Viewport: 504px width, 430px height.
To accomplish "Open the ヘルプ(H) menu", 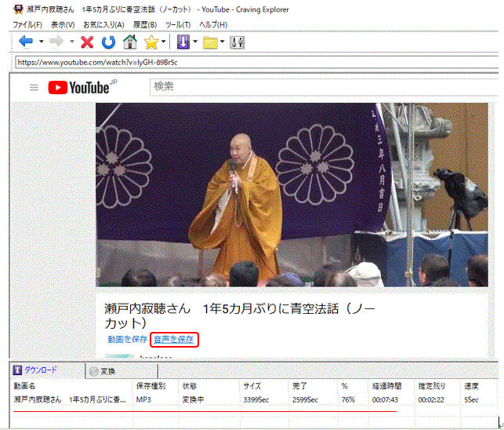I will click(213, 25).
